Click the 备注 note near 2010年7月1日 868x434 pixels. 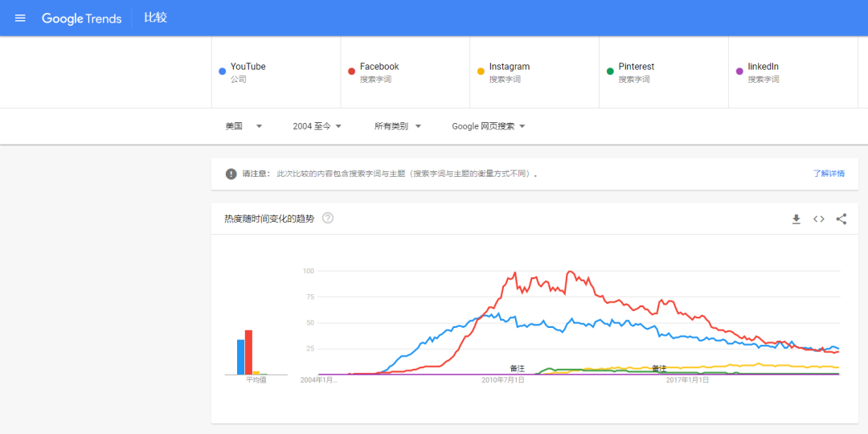point(517,368)
